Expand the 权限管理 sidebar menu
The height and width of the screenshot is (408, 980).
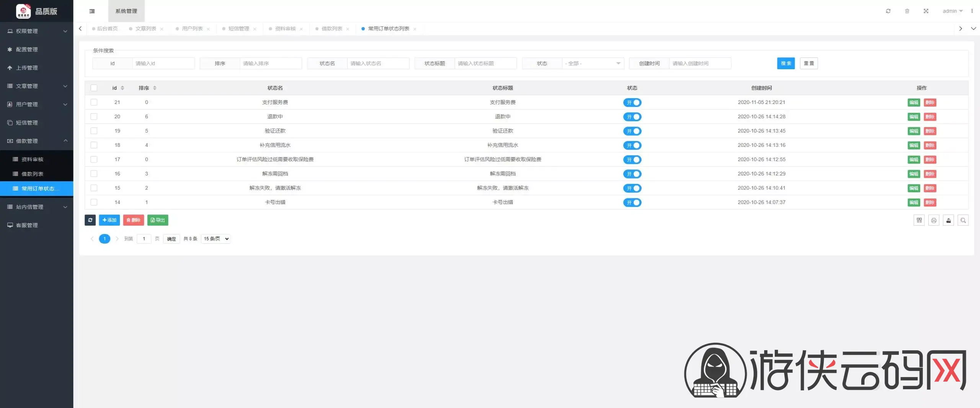[x=37, y=31]
